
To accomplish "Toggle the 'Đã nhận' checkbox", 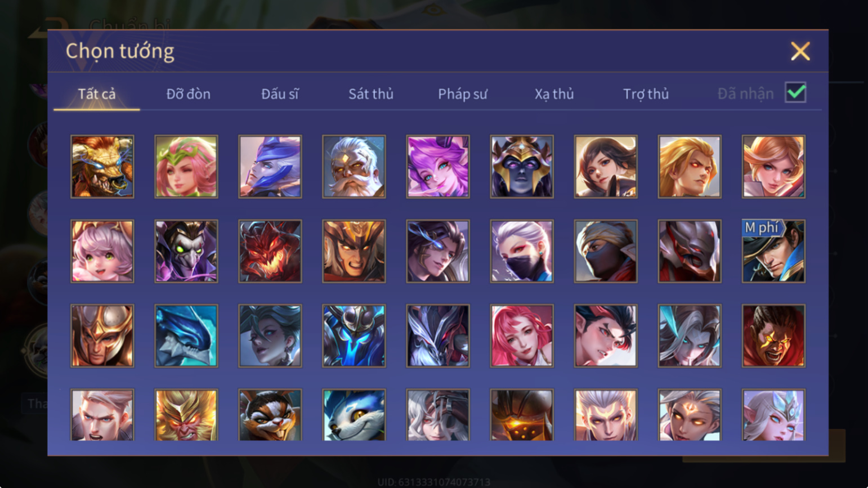I will click(x=795, y=92).
